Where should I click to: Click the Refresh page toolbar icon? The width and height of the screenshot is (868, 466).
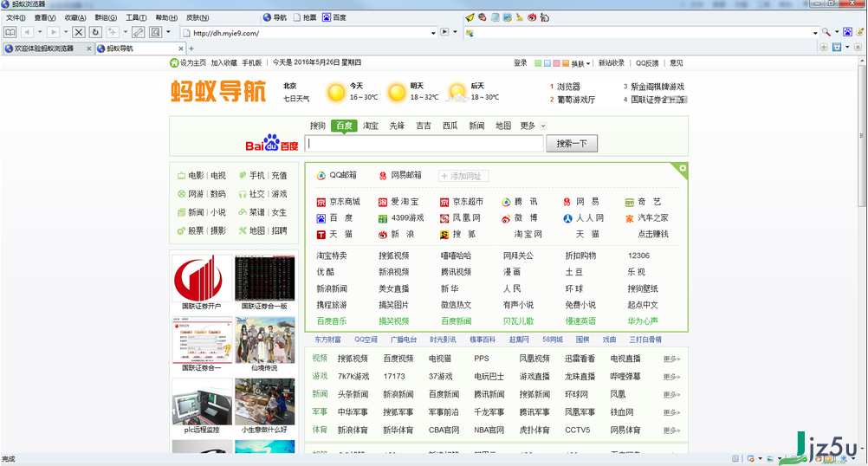coord(95,32)
